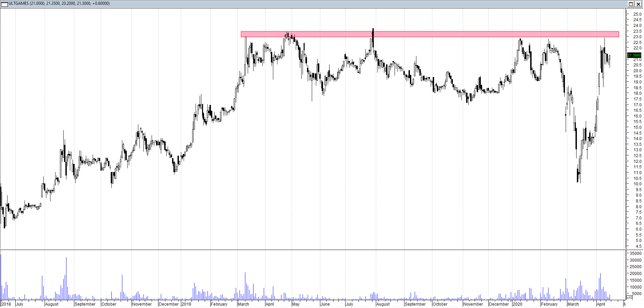
Task: Click the 2020 year label on time axis
Action: click(518, 304)
